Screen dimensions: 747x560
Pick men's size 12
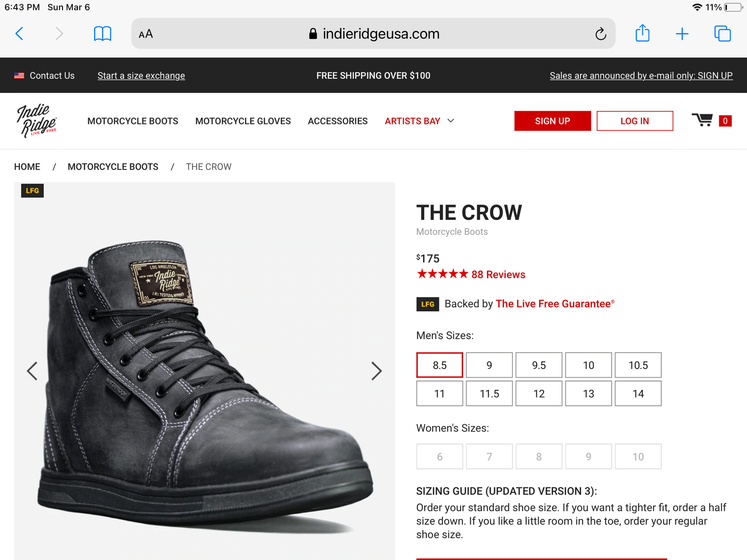pos(539,393)
